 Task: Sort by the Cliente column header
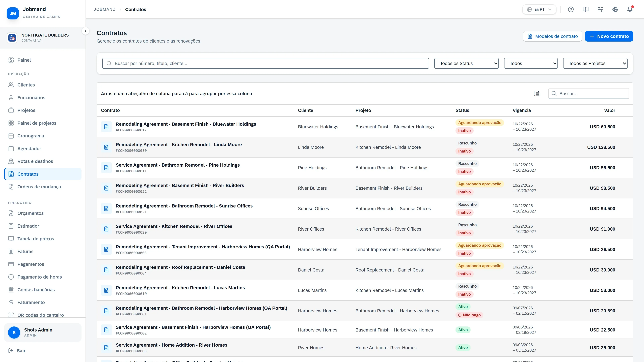point(306,110)
